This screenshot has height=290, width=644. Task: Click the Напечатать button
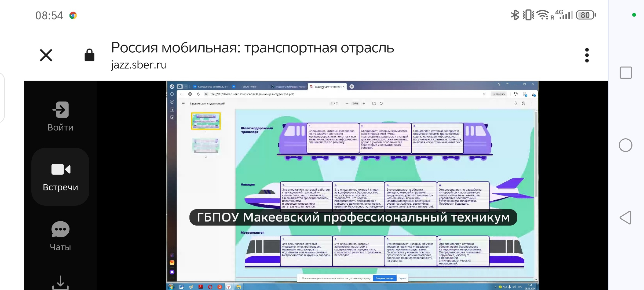(x=499, y=94)
